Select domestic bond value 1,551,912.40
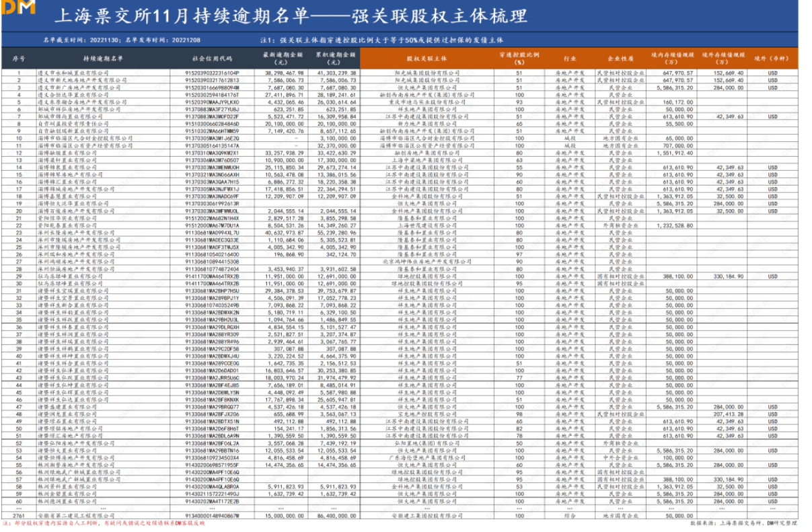This screenshot has width=812, height=532. (x=676, y=153)
